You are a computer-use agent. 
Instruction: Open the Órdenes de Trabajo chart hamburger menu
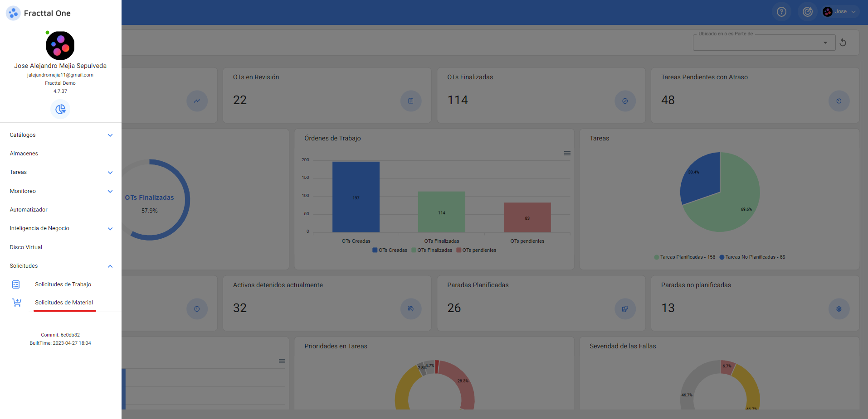pos(567,153)
